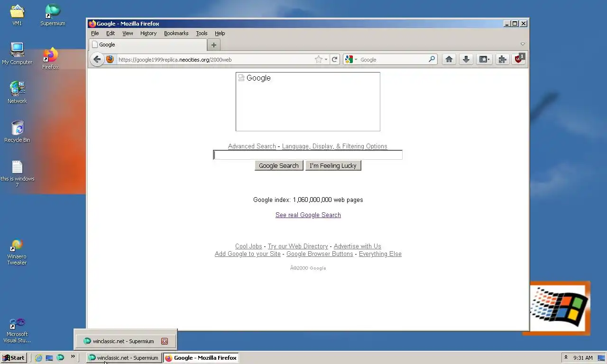Select the Network desktop icon
The height and width of the screenshot is (364, 607).
[x=17, y=92]
